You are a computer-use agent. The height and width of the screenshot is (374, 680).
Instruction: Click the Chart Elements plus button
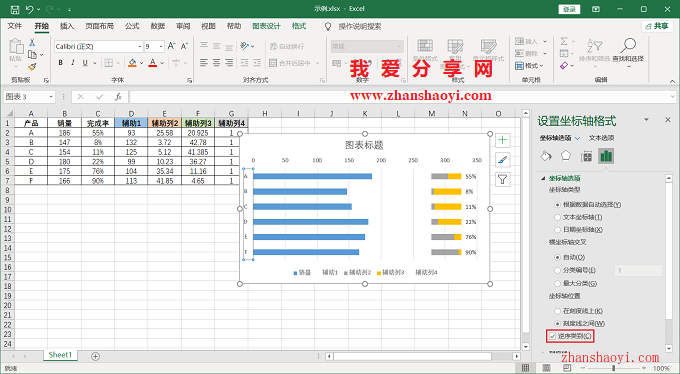[502, 140]
